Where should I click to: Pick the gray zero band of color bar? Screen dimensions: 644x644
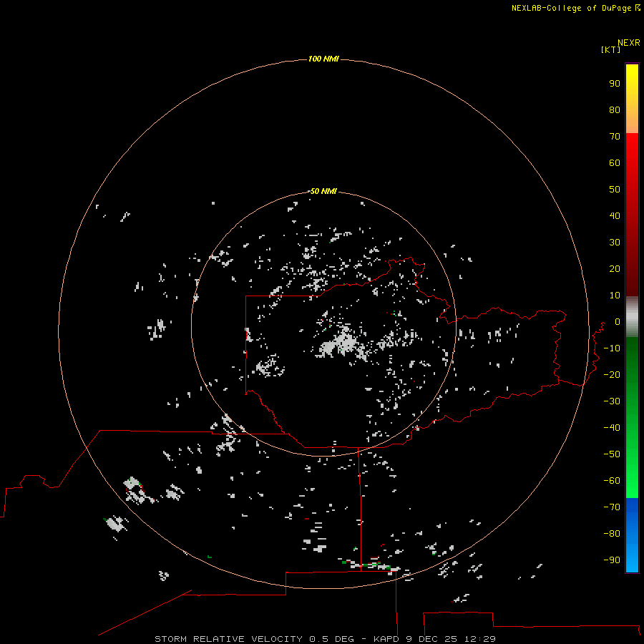pos(632,317)
